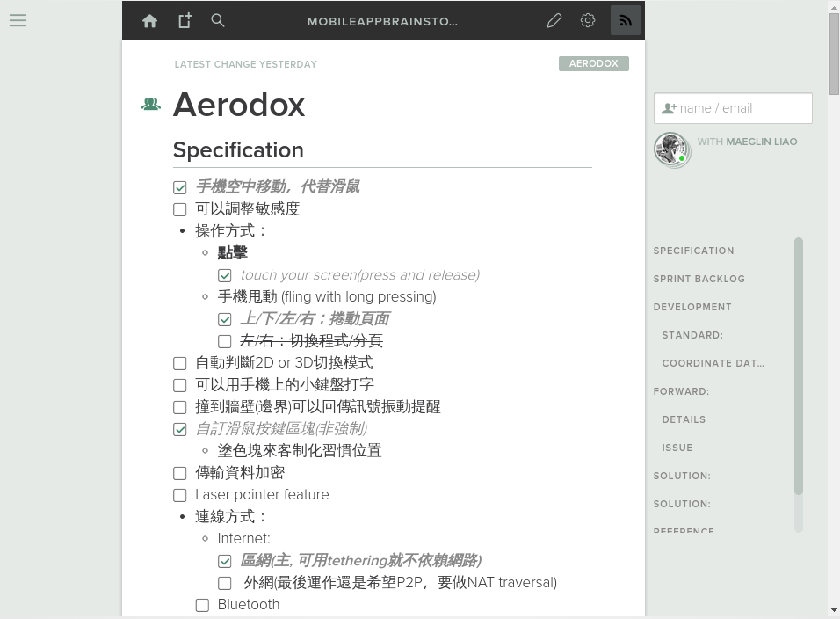The width and height of the screenshot is (840, 619).
Task: Click the Internet: sub-bullet text
Action: [x=243, y=539]
